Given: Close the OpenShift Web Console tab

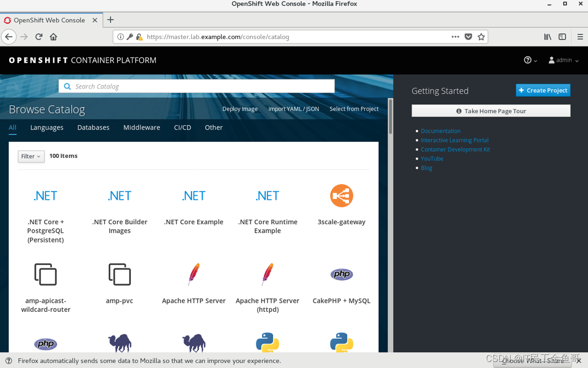Looking at the screenshot, I should 95,20.
